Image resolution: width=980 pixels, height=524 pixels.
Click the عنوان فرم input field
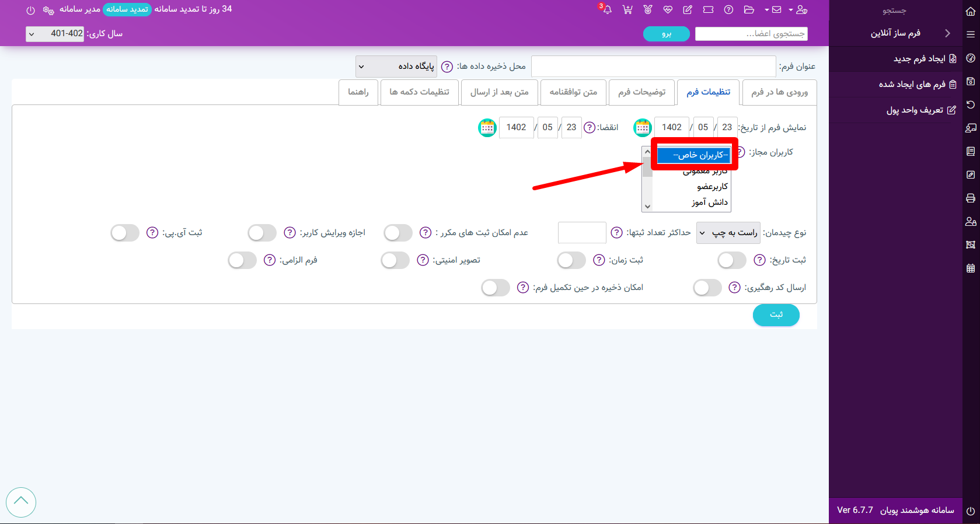click(653, 67)
